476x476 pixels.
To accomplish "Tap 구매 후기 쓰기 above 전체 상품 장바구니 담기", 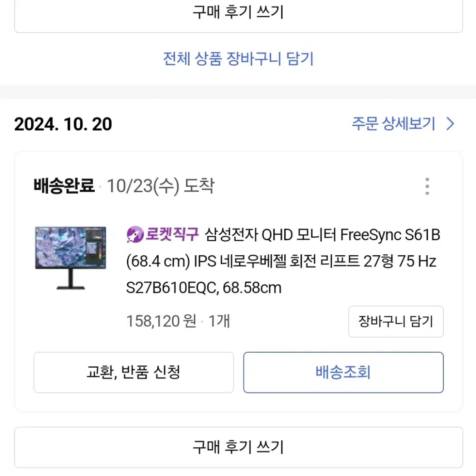I will [238, 13].
